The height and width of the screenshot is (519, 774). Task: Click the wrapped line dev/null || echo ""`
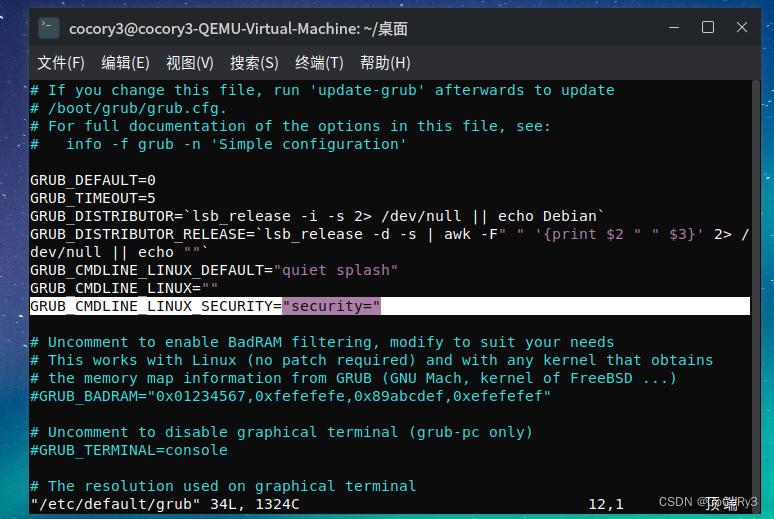(x=119, y=252)
